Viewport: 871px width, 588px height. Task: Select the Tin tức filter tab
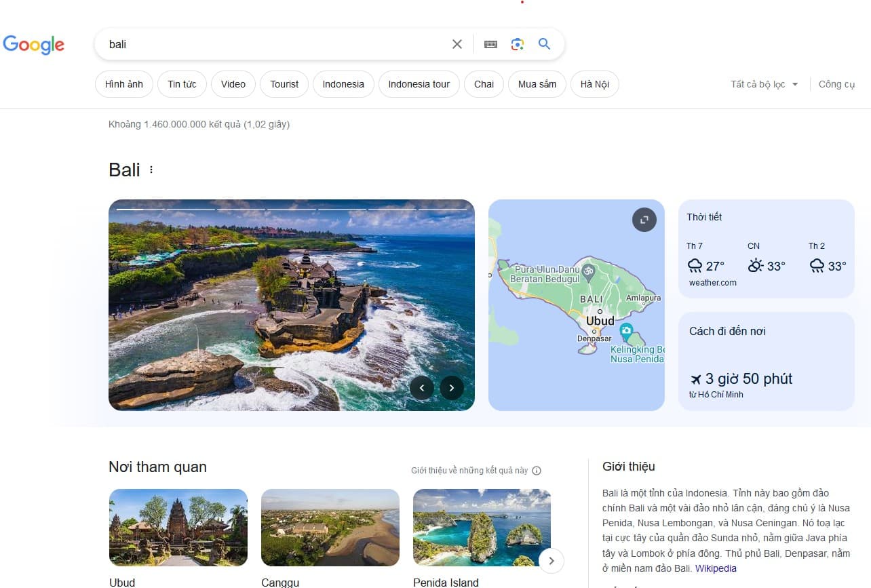coord(182,84)
